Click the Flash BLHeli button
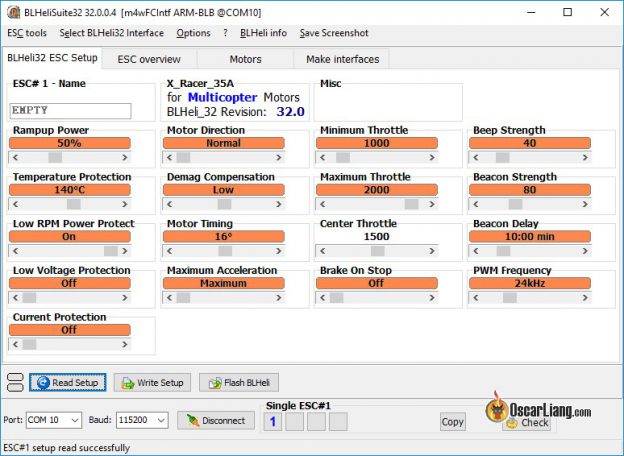Image resolution: width=624 pixels, height=456 pixels. click(239, 382)
